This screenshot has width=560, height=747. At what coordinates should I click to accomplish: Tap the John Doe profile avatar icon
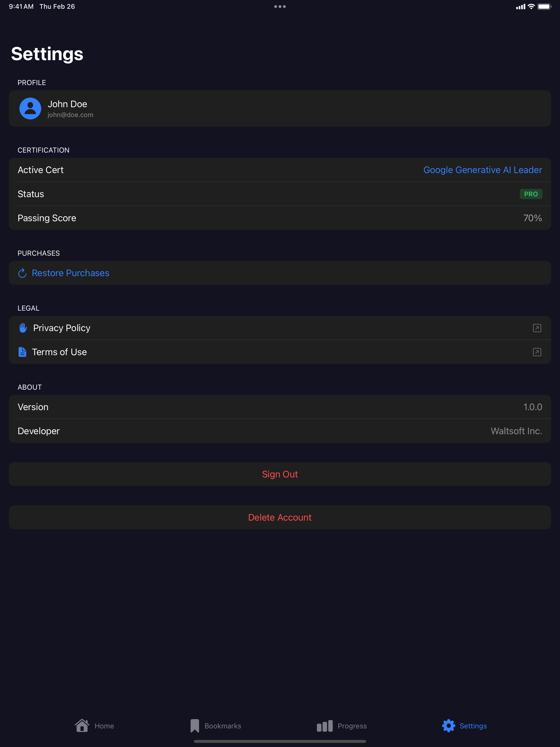coord(30,108)
